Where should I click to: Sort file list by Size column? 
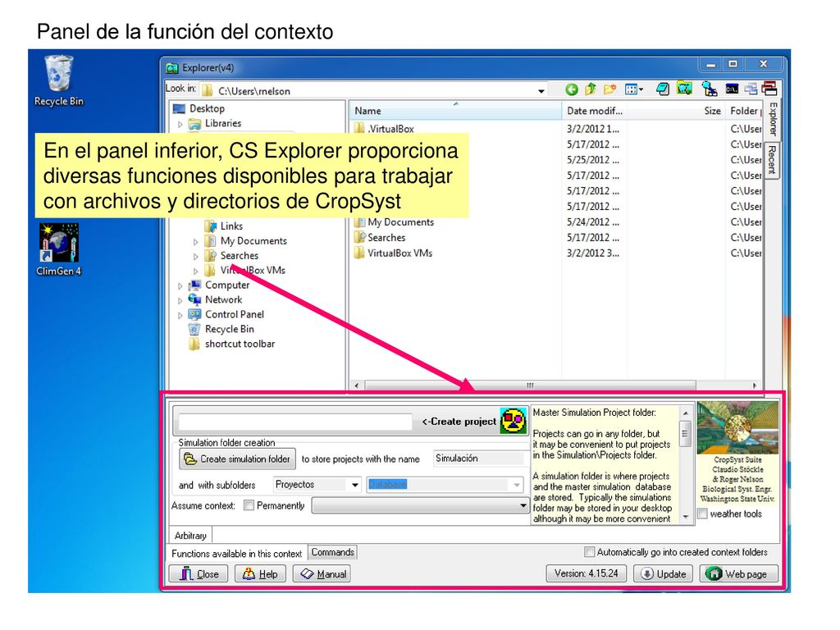click(x=677, y=111)
